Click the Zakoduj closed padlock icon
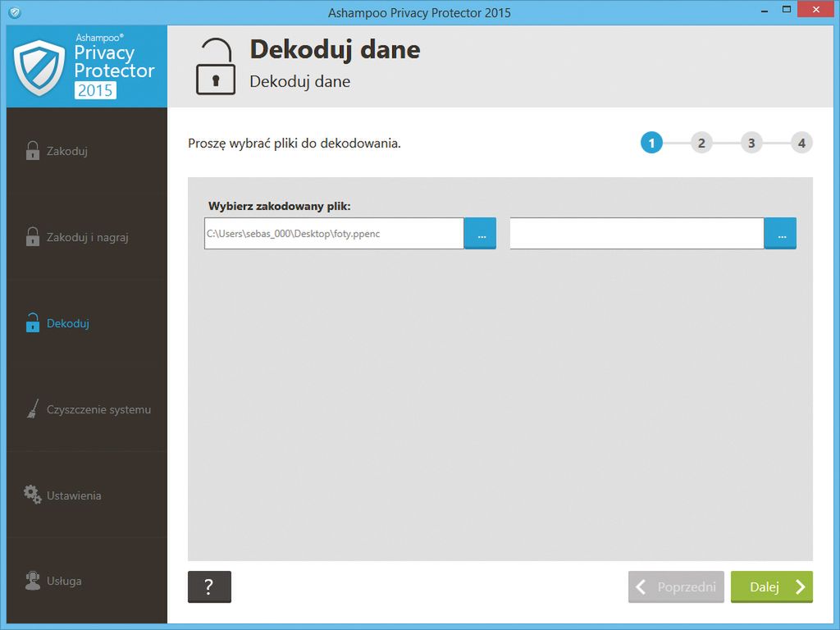 33,151
